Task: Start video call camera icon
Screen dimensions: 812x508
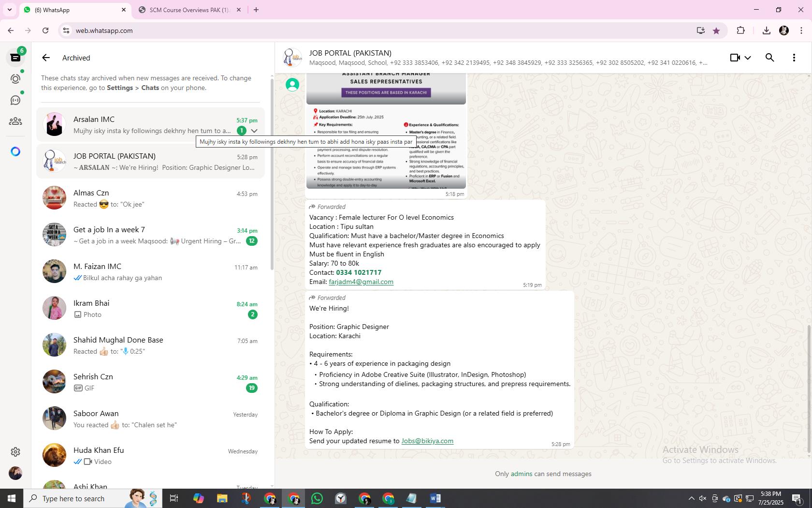Action: [735, 58]
